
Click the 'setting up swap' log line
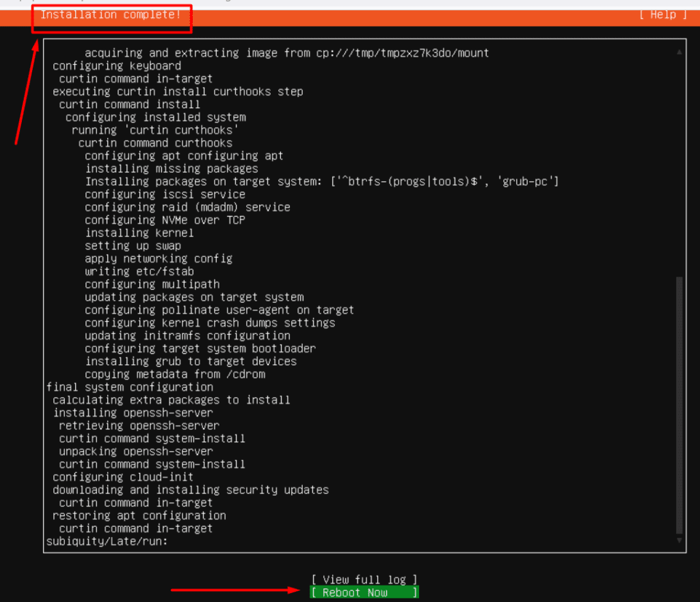click(133, 245)
